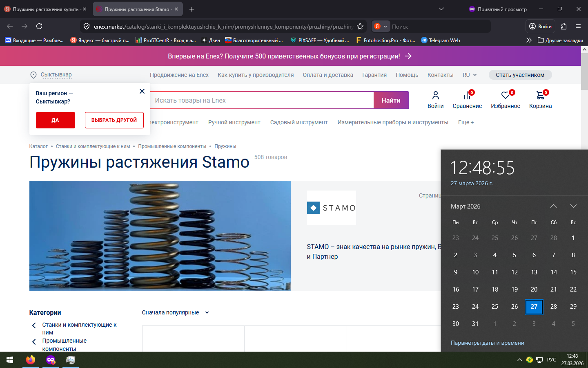The height and width of the screenshot is (368, 588).
Task: Go to previous month in calendar
Action: pos(553,206)
